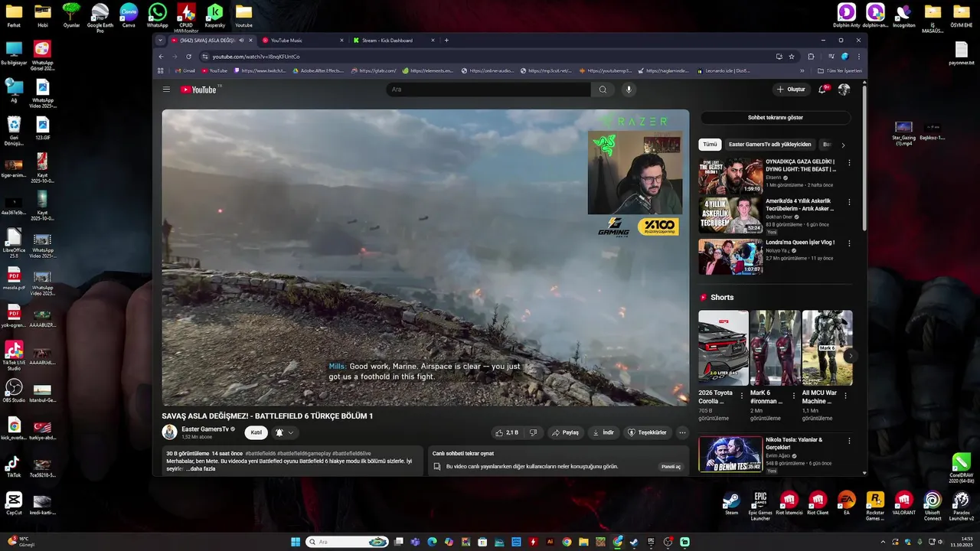
Task: Click the #battlefield6gameplay hashtag
Action: click(304, 453)
